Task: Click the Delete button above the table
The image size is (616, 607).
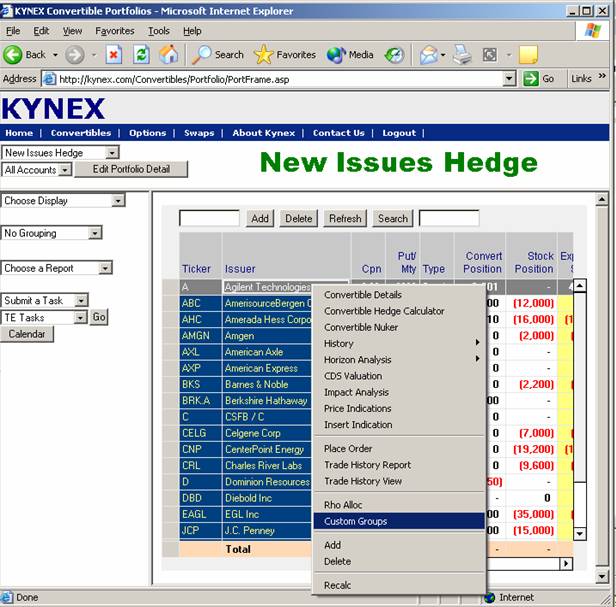Action: coord(299,218)
